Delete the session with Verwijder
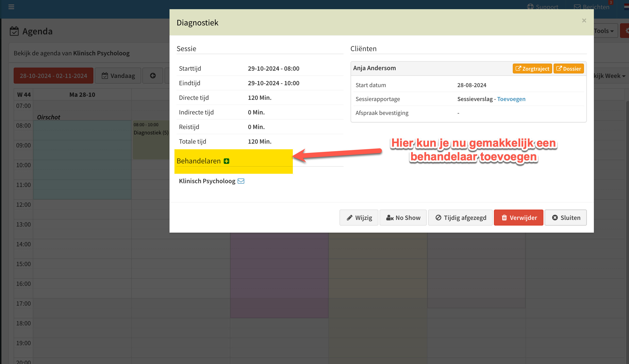The image size is (629, 364). [x=518, y=218]
